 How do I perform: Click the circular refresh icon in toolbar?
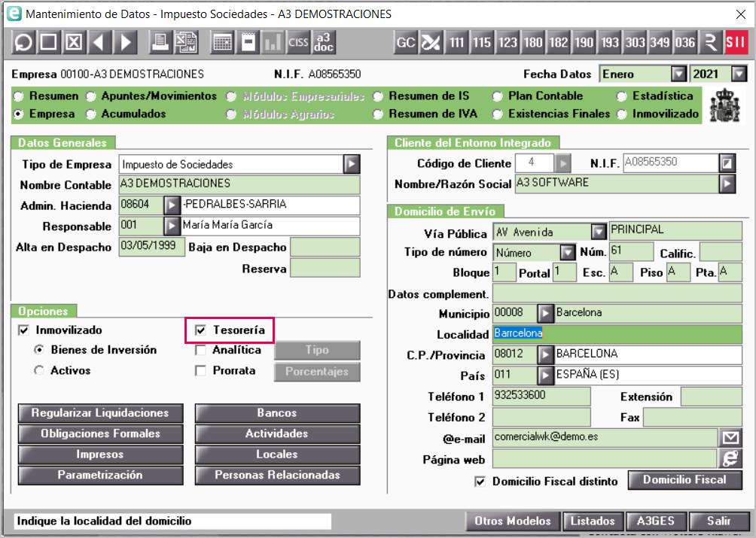pyautogui.click(x=23, y=42)
